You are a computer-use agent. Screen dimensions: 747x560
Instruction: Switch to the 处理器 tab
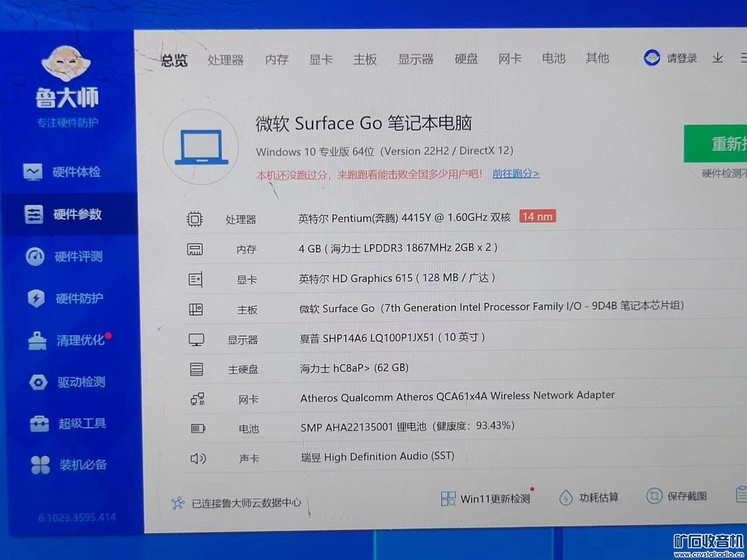pos(226,60)
